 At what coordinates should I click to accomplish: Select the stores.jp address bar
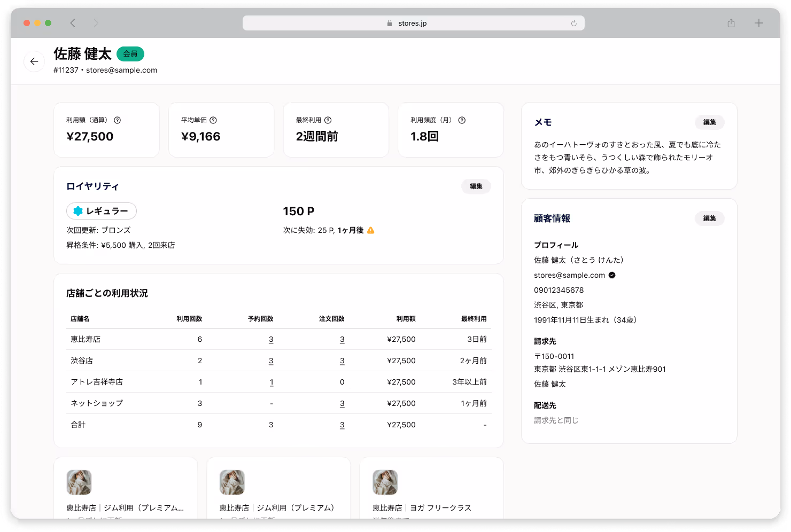[413, 23]
